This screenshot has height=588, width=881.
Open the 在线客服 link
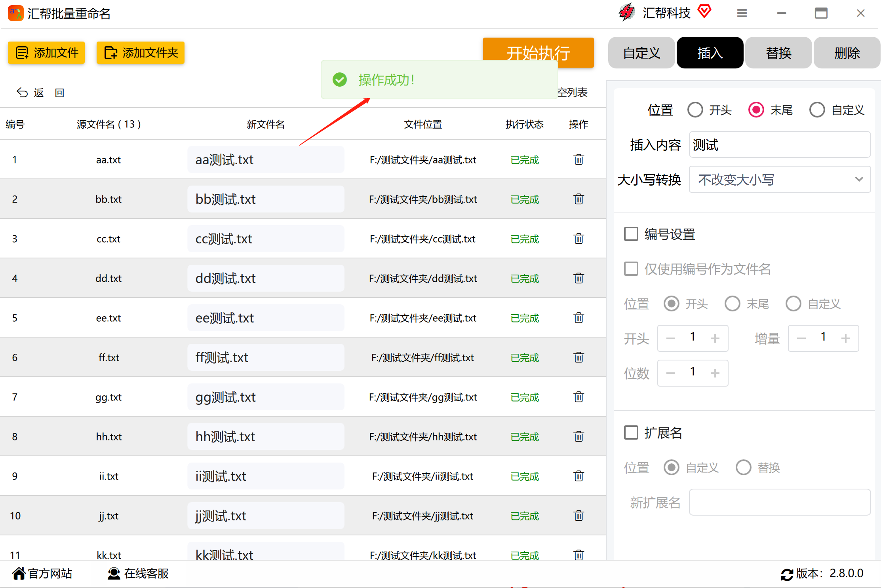[138, 573]
